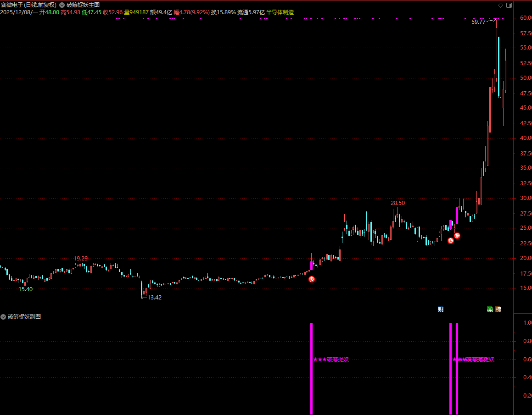Click the diamond icon at chart top-right
Image resolution: width=532 pixels, height=415 pixels.
point(500,5)
